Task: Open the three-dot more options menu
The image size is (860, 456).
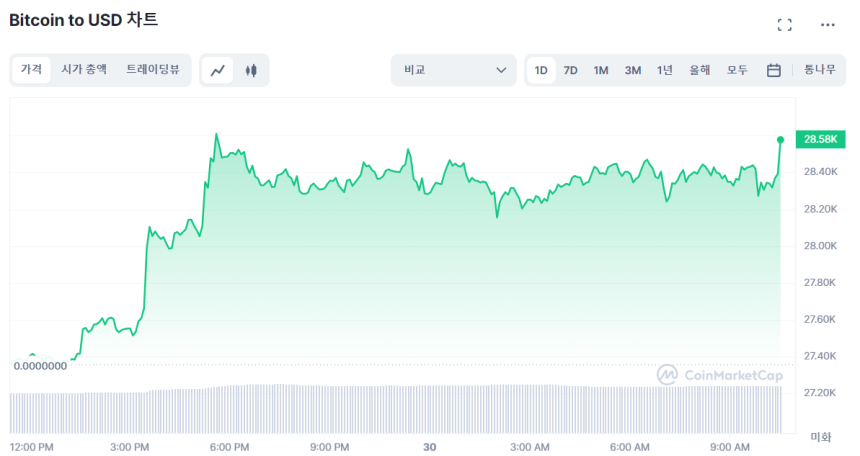Action: click(x=827, y=25)
